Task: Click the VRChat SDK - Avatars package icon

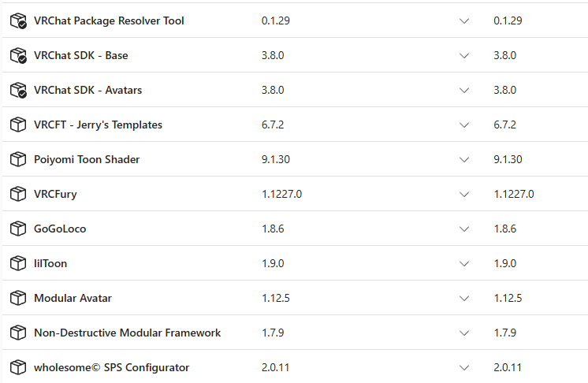Action: 18,90
